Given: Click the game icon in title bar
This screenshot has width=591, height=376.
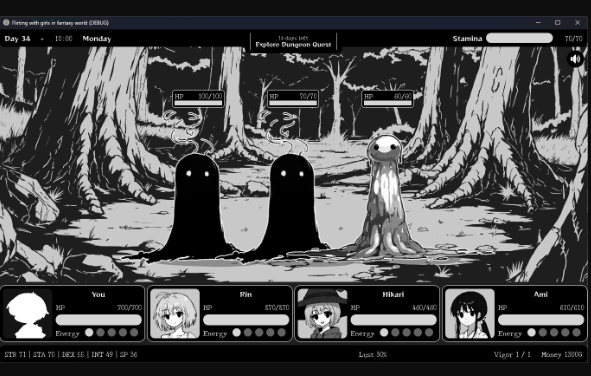Looking at the screenshot, I should [x=6, y=23].
